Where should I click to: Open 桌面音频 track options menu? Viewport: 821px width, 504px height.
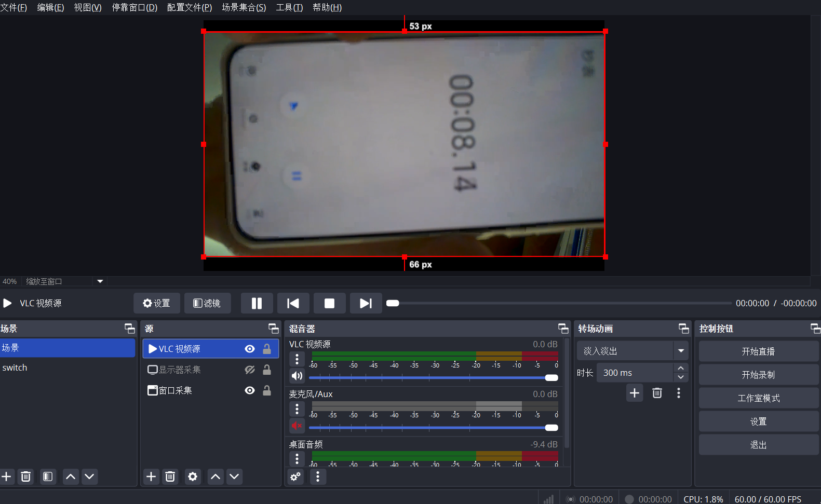[x=297, y=458]
